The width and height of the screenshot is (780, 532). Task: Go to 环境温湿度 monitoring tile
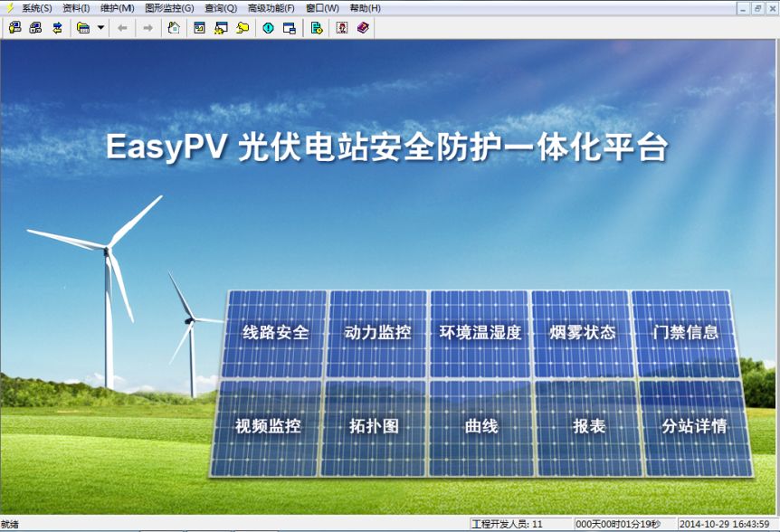coord(480,333)
